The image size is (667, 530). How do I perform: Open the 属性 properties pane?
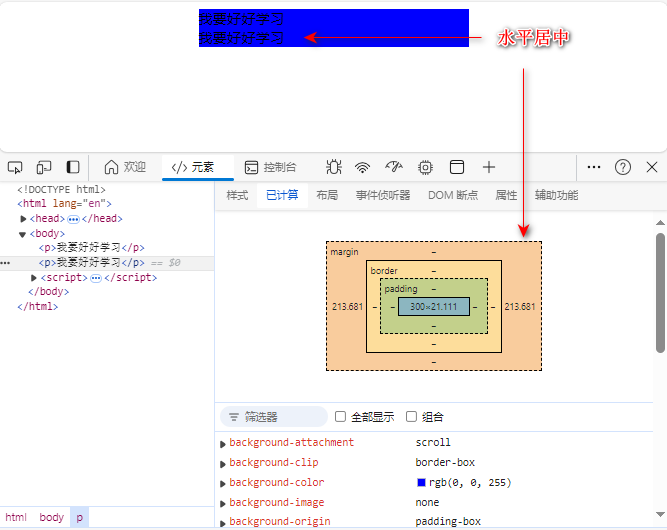(506, 195)
